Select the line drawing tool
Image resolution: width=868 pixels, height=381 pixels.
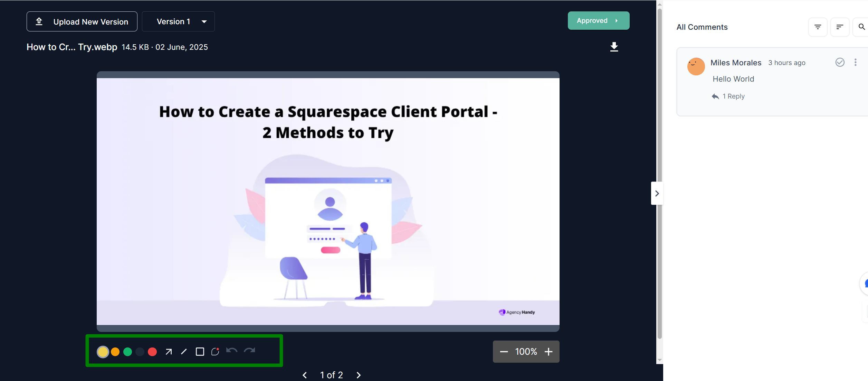pyautogui.click(x=184, y=352)
